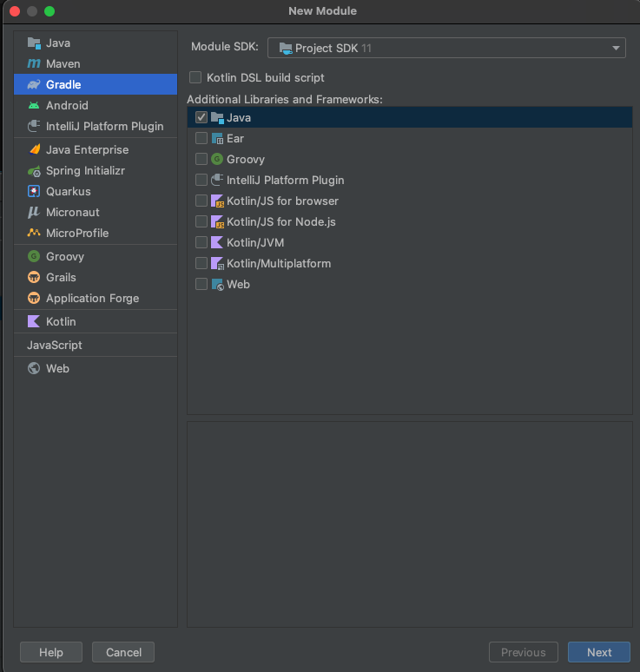The height and width of the screenshot is (672, 640).
Task: Click the Previous button
Action: pyautogui.click(x=524, y=652)
